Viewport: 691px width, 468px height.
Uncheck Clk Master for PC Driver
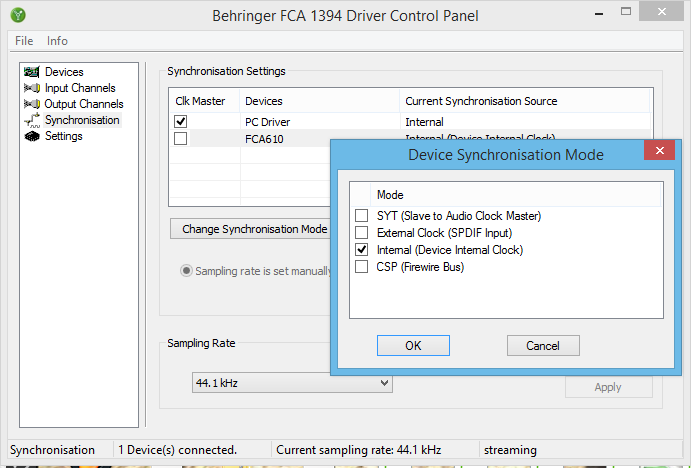pos(181,121)
